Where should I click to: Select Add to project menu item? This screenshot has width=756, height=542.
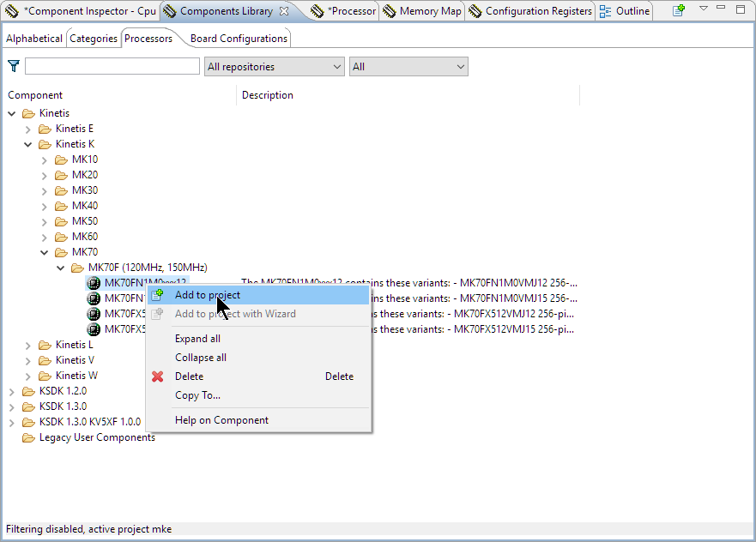pos(207,295)
